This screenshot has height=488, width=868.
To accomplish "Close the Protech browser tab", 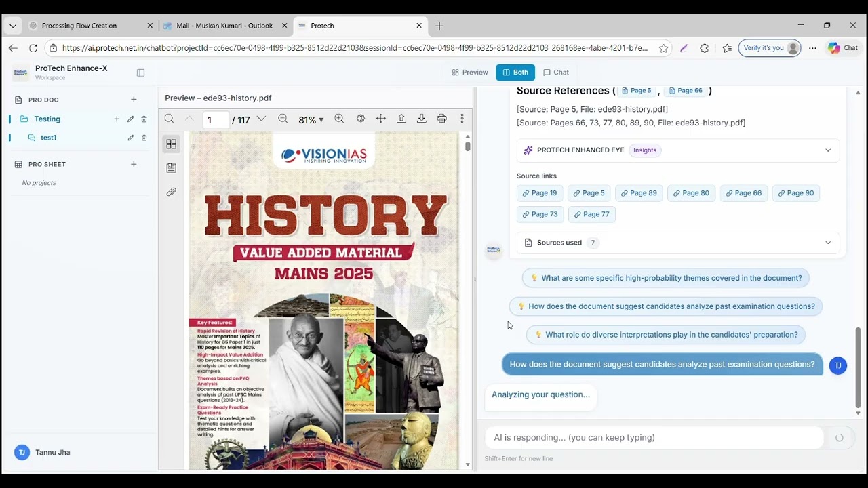I will (x=419, y=26).
